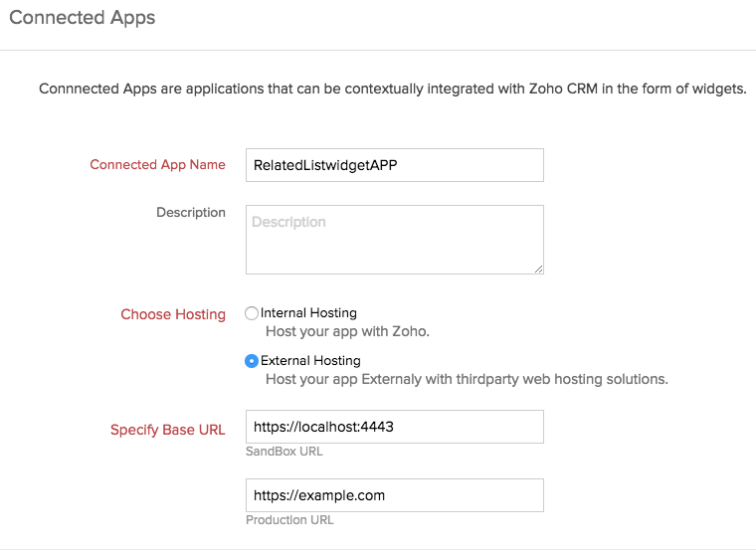Click the divider line below the heading
756x553 pixels.
point(378,50)
